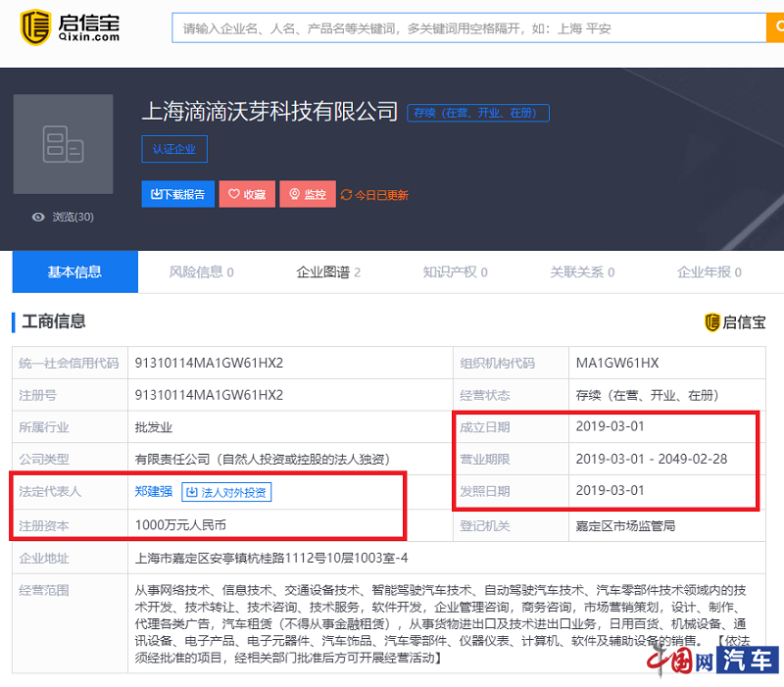Viewport: 784px width, 687px height.
Task: Switch to the 基本信息 tab
Action: (x=75, y=271)
